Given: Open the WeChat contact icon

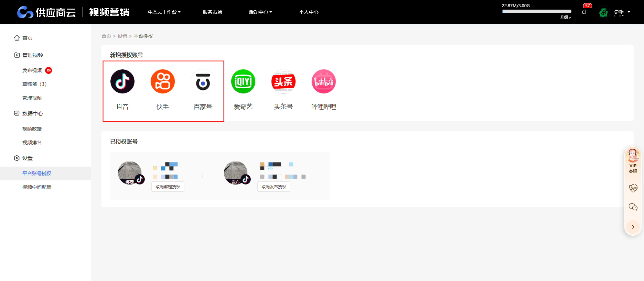Looking at the screenshot, I should point(633,207).
